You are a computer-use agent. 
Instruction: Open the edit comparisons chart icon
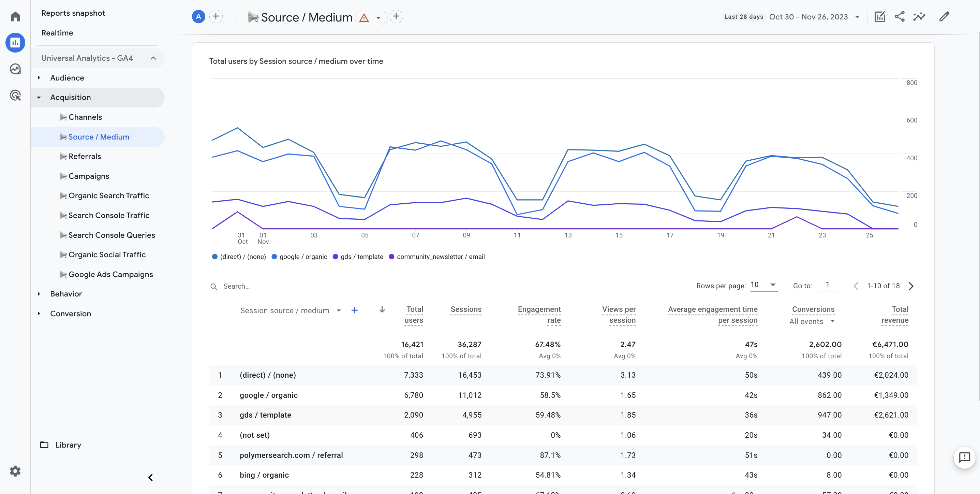880,16
